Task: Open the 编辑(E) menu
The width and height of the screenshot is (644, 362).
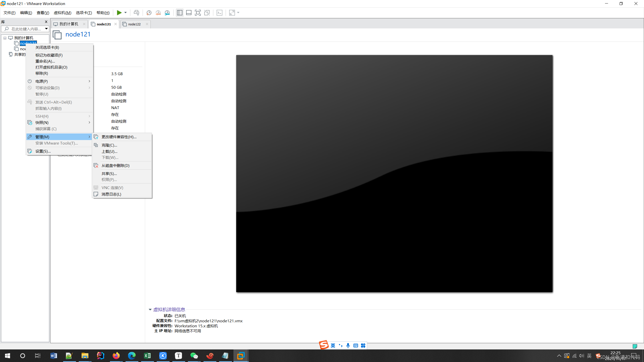Action: [x=26, y=13]
